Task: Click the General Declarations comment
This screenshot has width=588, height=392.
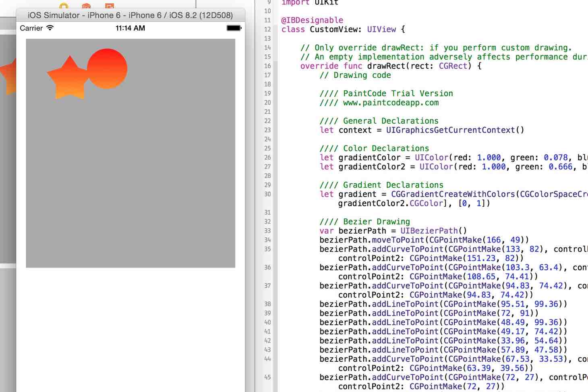Action: pyautogui.click(x=379, y=121)
